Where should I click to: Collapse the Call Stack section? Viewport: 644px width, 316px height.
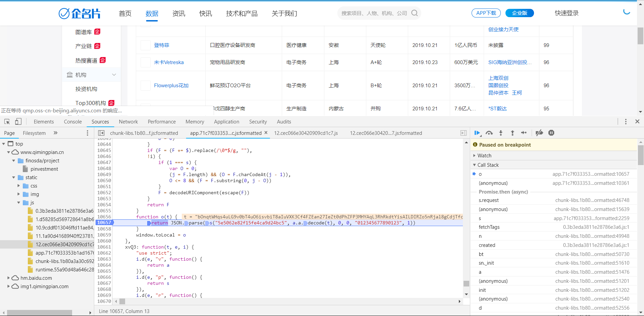point(474,165)
